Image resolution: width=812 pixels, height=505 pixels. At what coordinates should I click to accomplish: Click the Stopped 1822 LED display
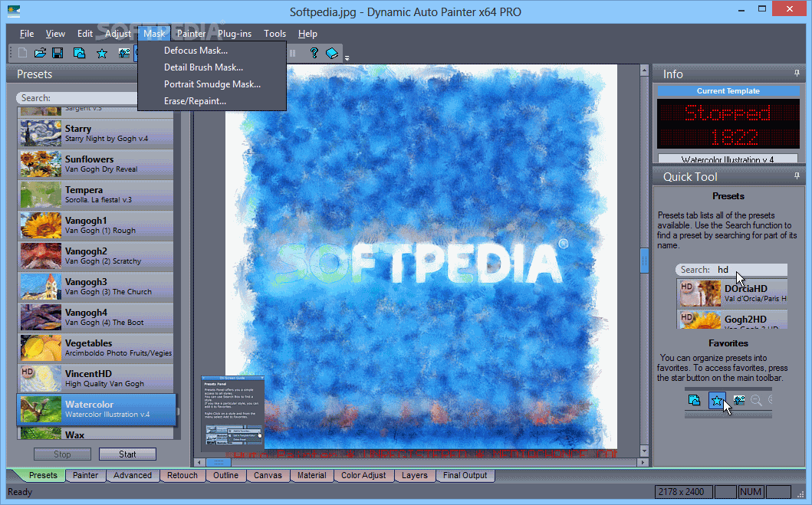point(728,124)
